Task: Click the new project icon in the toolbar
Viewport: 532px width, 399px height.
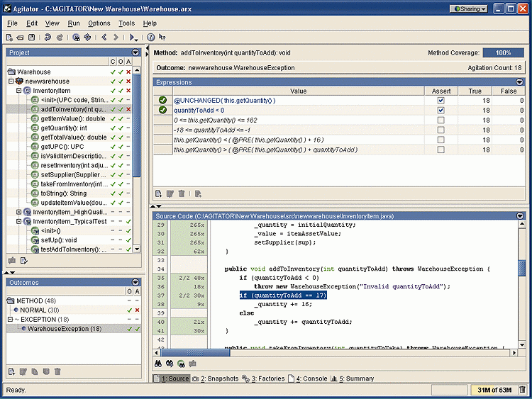Action: [9, 37]
